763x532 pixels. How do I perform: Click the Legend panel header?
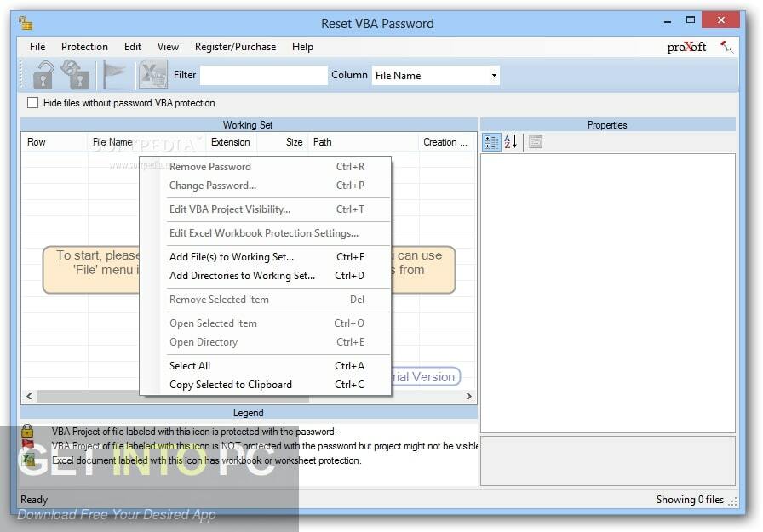click(248, 412)
